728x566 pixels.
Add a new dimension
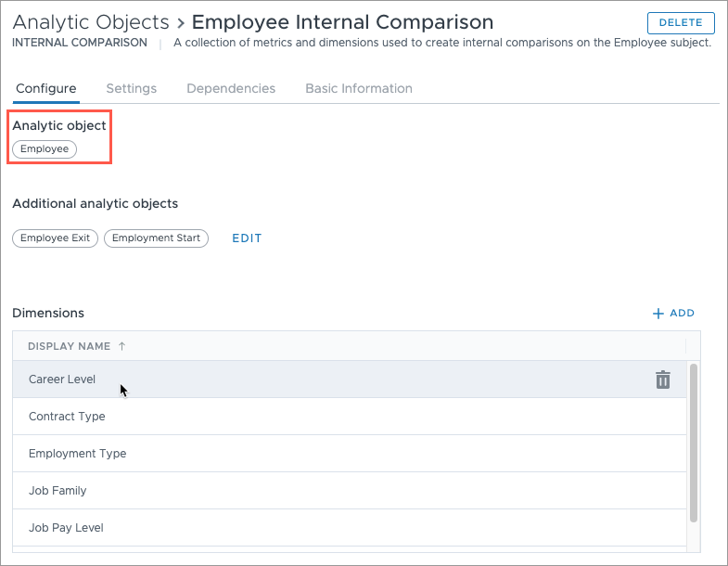tap(673, 314)
